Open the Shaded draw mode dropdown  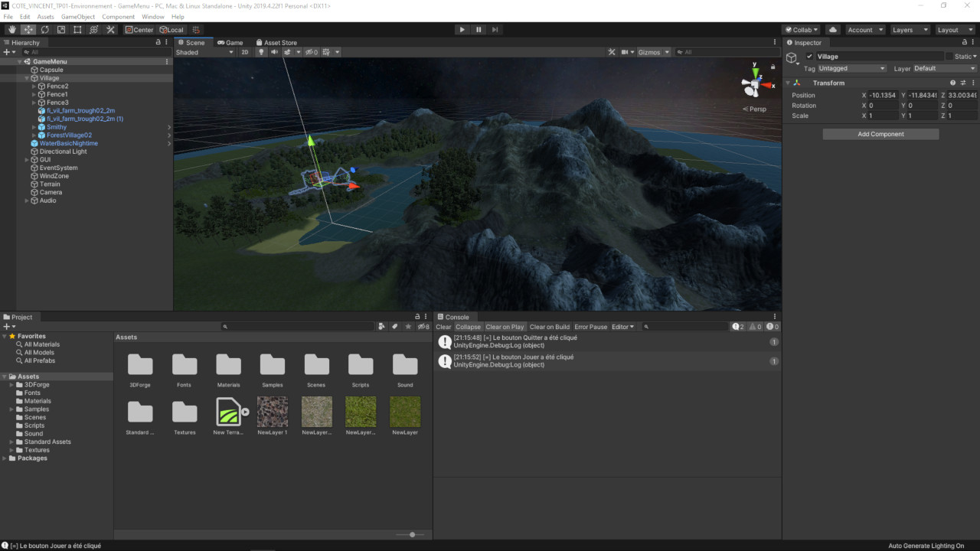click(204, 52)
